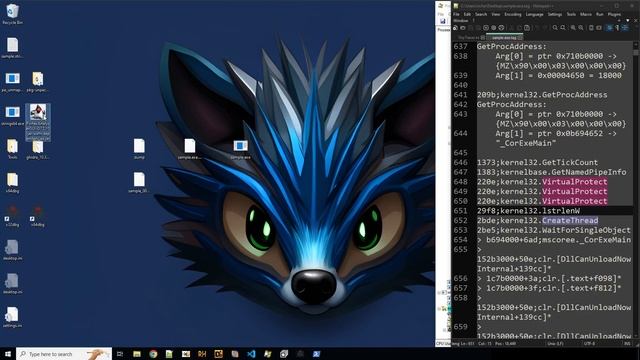640x360 pixels.
Task: Select the x64dbg folder icon on desktop
Action: pyautogui.click(x=12, y=182)
